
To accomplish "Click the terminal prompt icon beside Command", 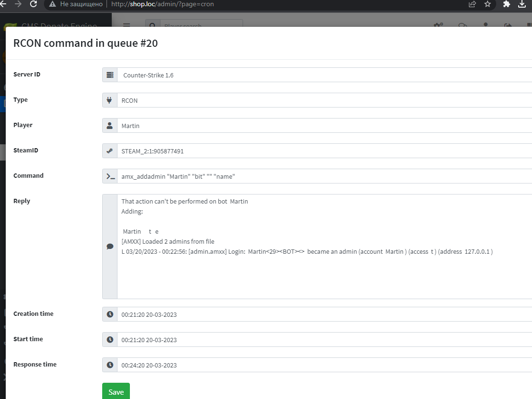I will point(110,176).
